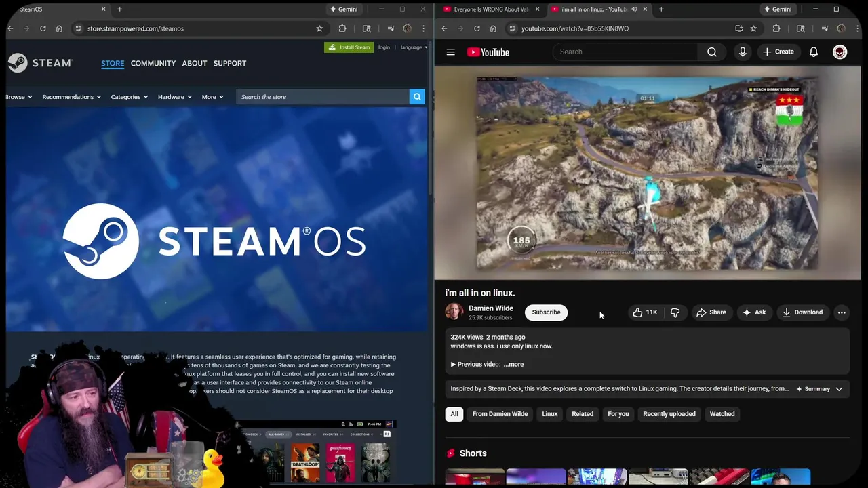View site information for store.steampowered.com
868x488 pixels.
78,28
